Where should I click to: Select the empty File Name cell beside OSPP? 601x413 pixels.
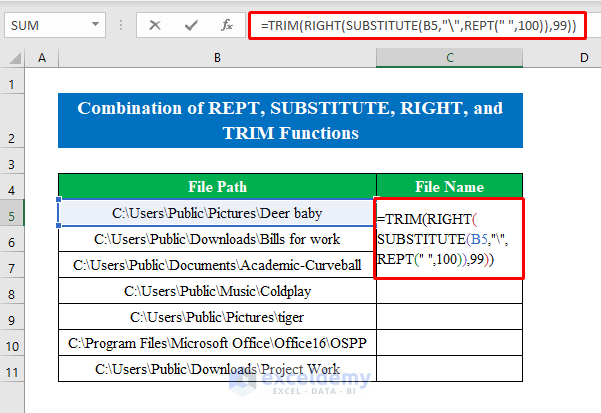[x=450, y=343]
